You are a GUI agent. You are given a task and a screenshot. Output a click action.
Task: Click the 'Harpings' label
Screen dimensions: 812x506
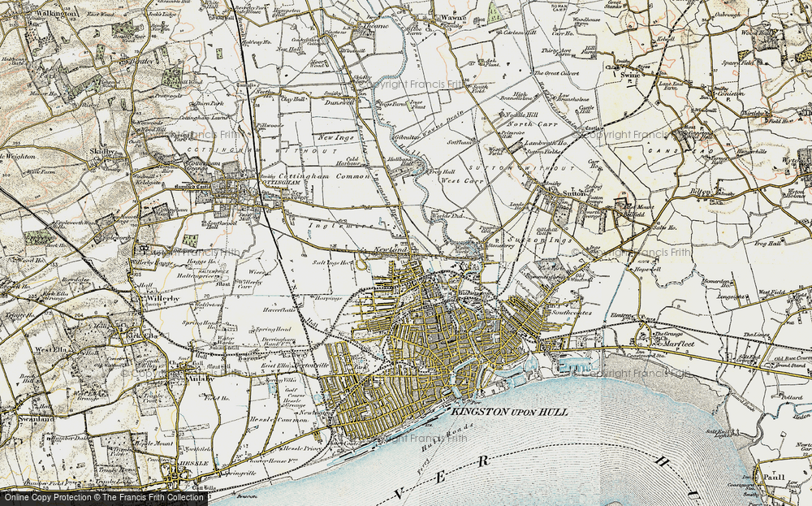(326, 298)
